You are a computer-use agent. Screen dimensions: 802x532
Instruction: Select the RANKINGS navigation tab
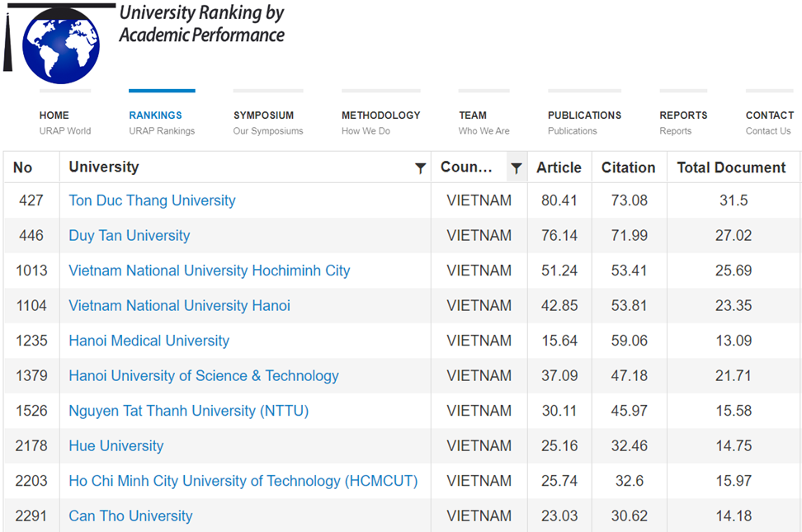[155, 115]
